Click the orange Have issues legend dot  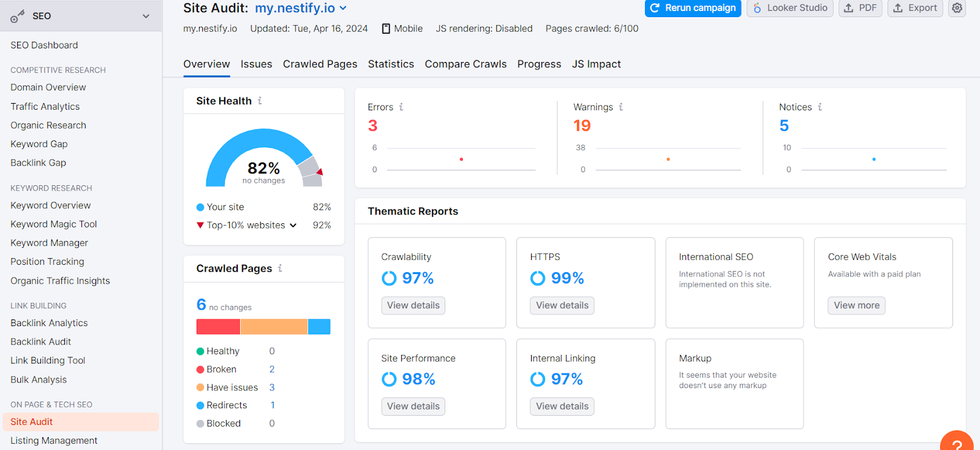pos(200,387)
